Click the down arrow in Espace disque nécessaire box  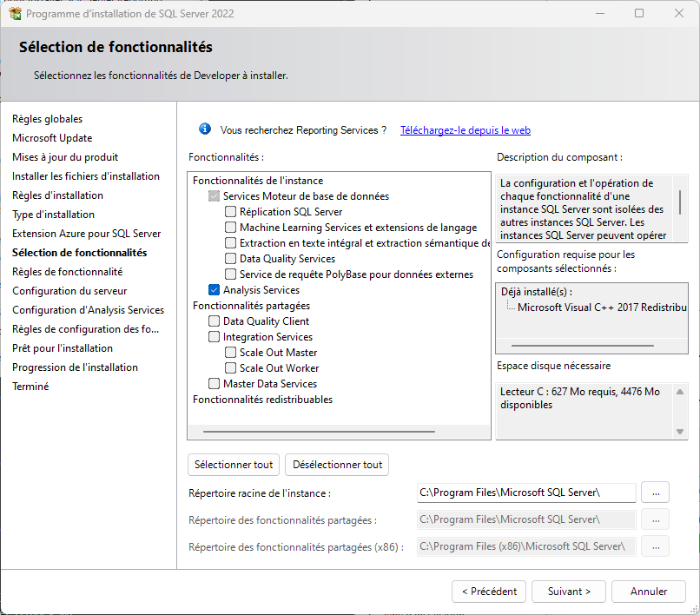click(680, 432)
